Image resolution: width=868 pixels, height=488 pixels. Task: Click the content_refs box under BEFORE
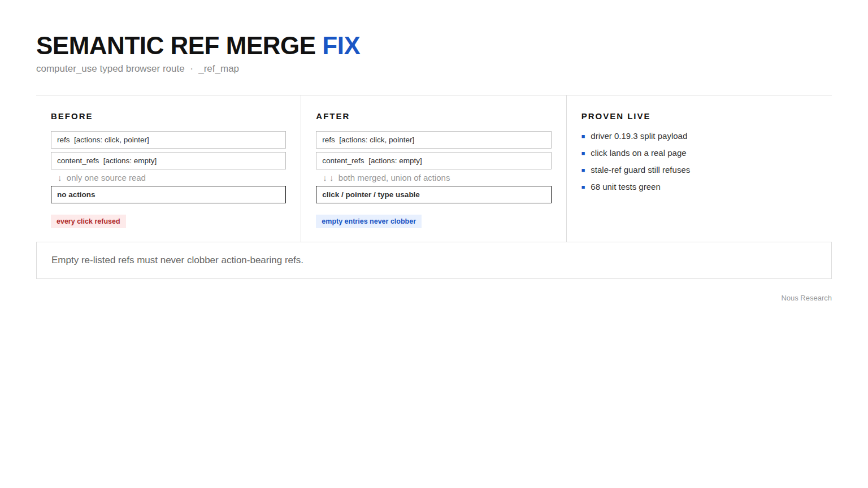point(168,161)
